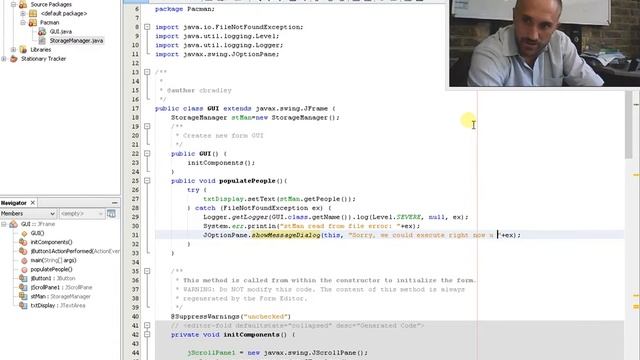Collapse GUI :: JFrame in Navigator

4,224
